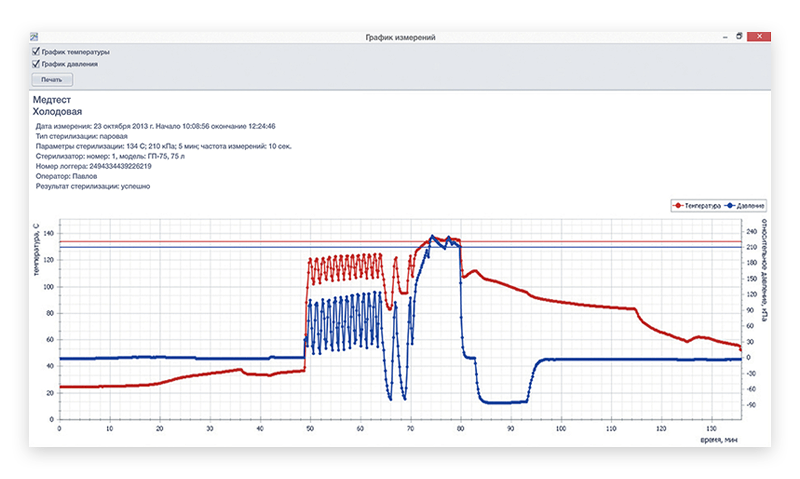This screenshot has width=800, height=479.
Task: Click the app icon in title bar
Action: coord(34,37)
